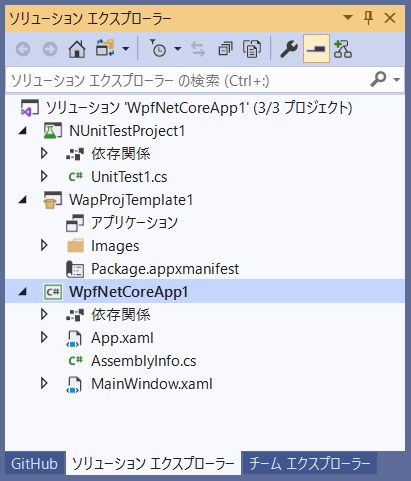Screen dimensions: 411x481
Task: Switch to the チーム エクスプローラー tab
Action: pos(310,464)
